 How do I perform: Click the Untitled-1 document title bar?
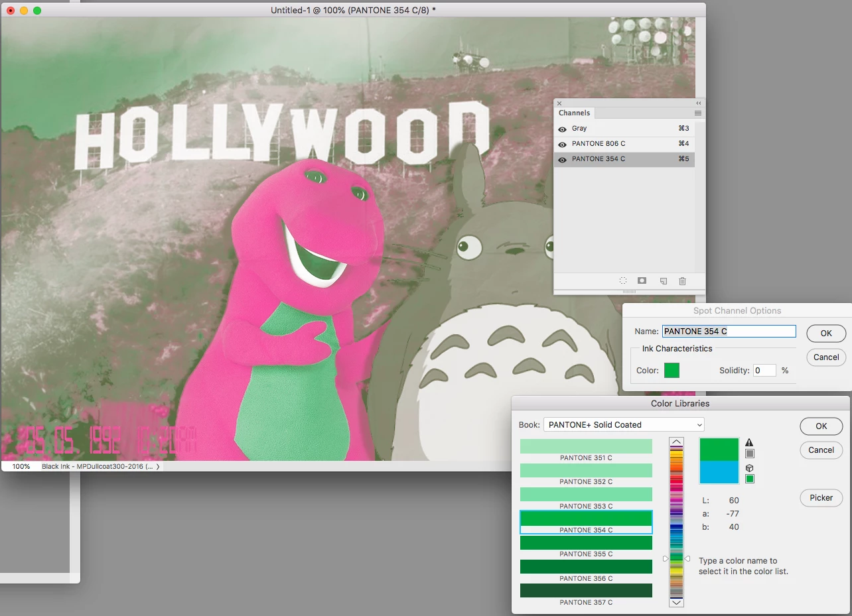click(x=353, y=10)
